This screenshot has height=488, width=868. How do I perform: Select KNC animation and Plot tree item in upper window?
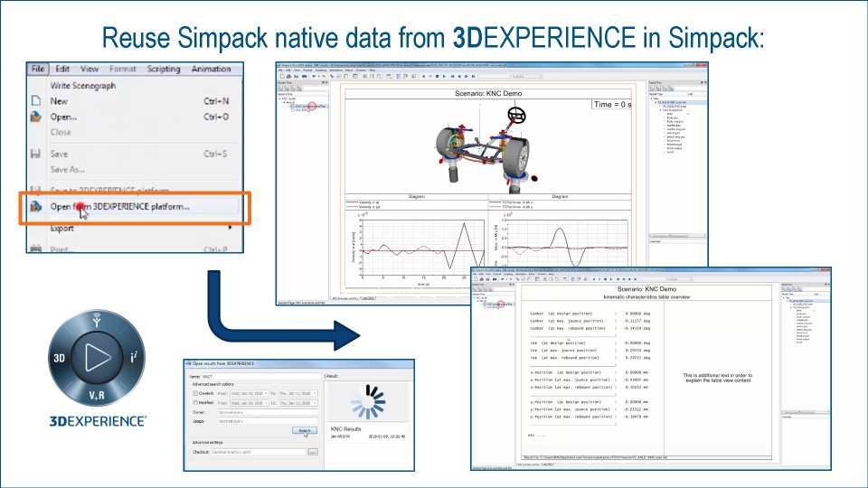click(309, 107)
